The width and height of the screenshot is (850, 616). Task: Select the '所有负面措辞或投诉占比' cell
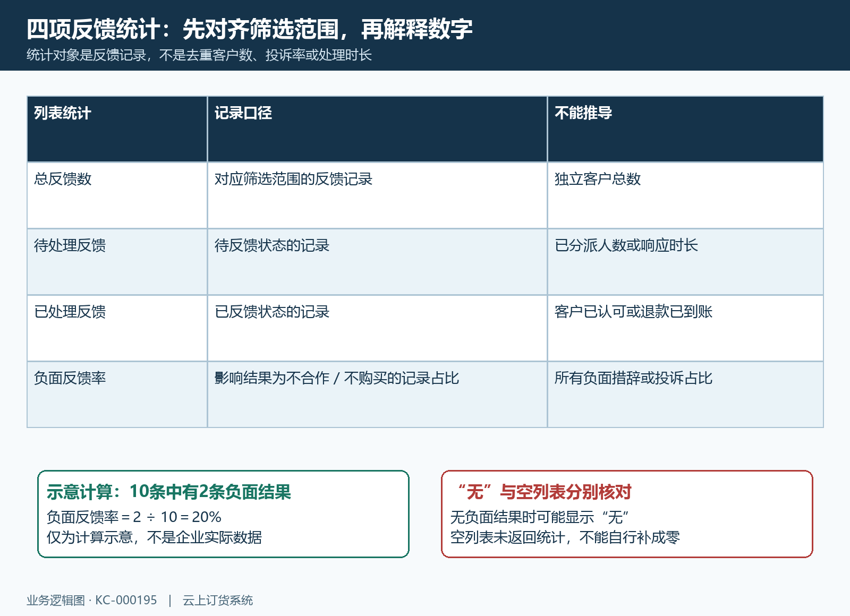tap(685, 395)
